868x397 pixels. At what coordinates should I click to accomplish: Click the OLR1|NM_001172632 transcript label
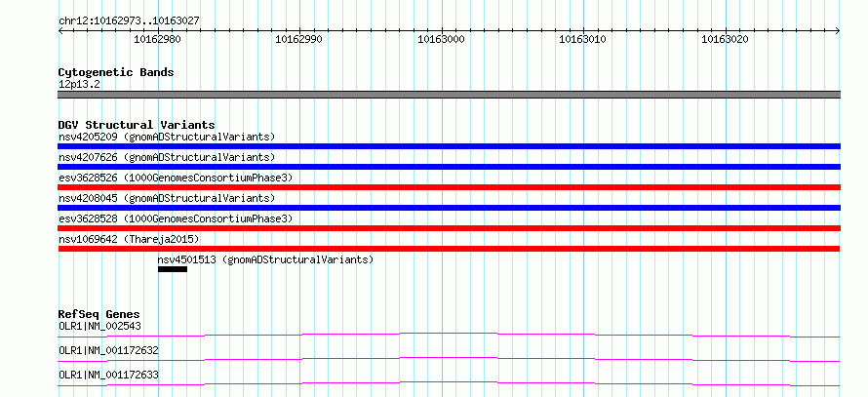point(108,350)
